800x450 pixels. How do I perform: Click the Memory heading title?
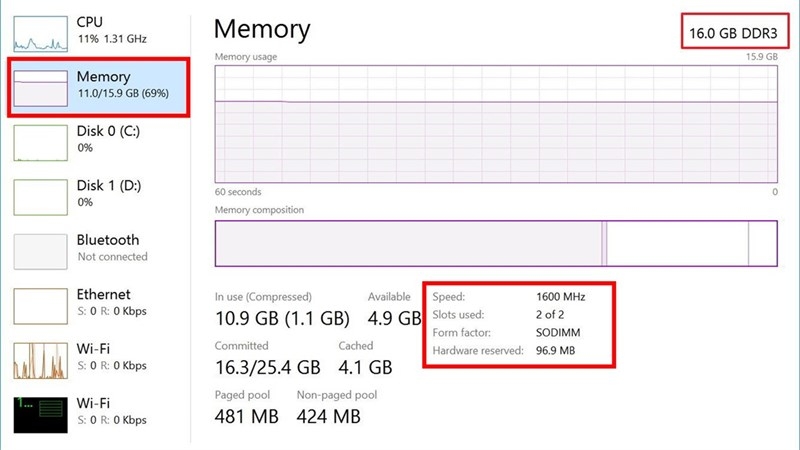pyautogui.click(x=262, y=29)
